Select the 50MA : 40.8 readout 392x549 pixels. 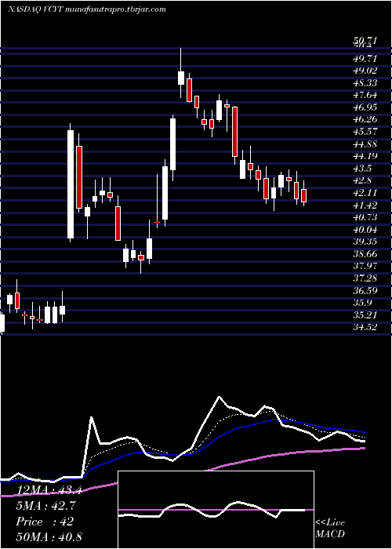tap(49, 536)
